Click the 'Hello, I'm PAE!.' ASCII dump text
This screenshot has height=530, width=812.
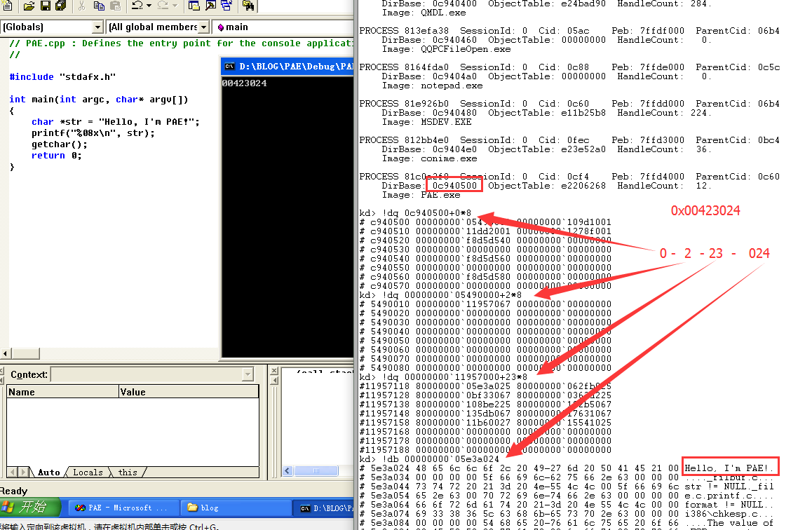coord(729,468)
